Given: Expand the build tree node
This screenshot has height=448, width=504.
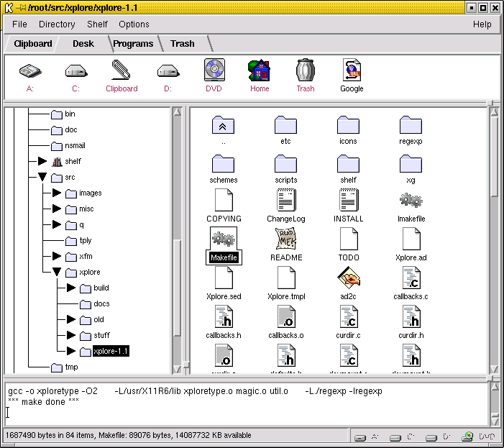Looking at the screenshot, I should [x=71, y=288].
